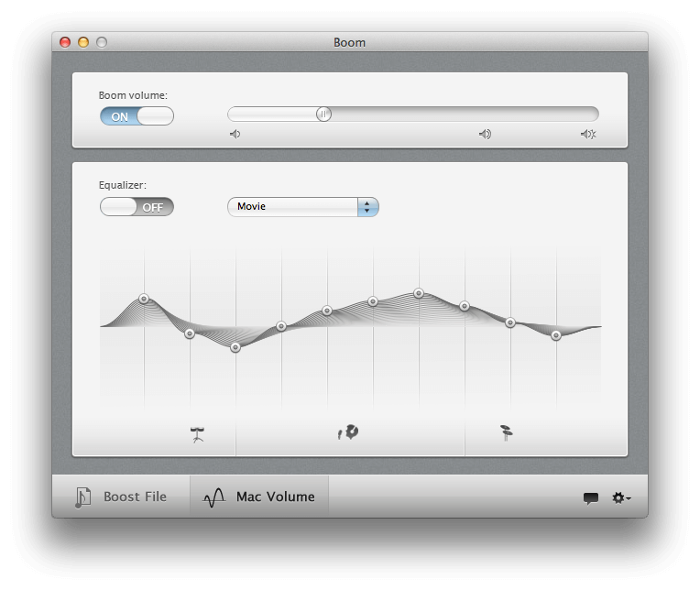Select the first equalizer band knob
This screenshot has height=590, width=700.
click(144, 299)
